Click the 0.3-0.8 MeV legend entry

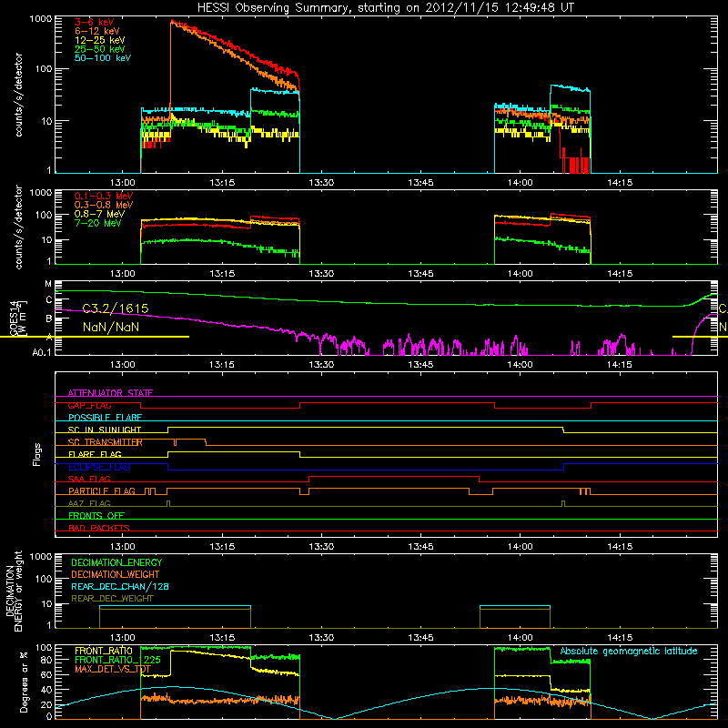(x=104, y=205)
